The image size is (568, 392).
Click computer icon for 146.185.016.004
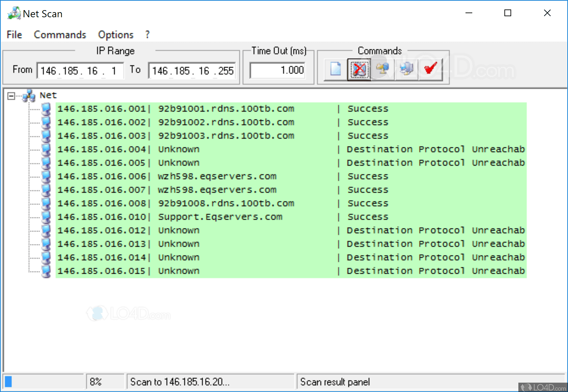click(46, 149)
